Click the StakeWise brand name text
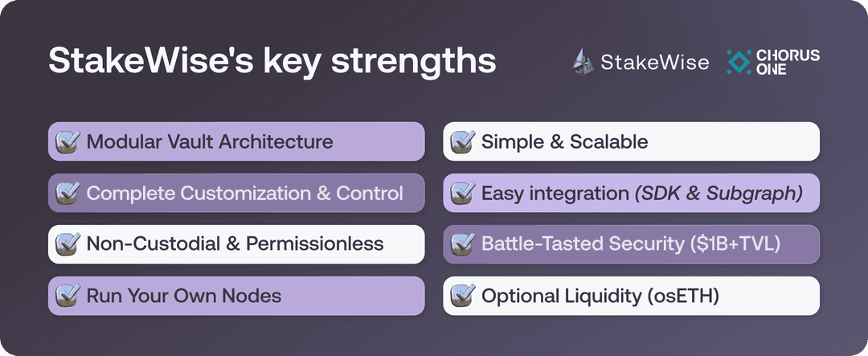The image size is (868, 356). click(x=655, y=62)
